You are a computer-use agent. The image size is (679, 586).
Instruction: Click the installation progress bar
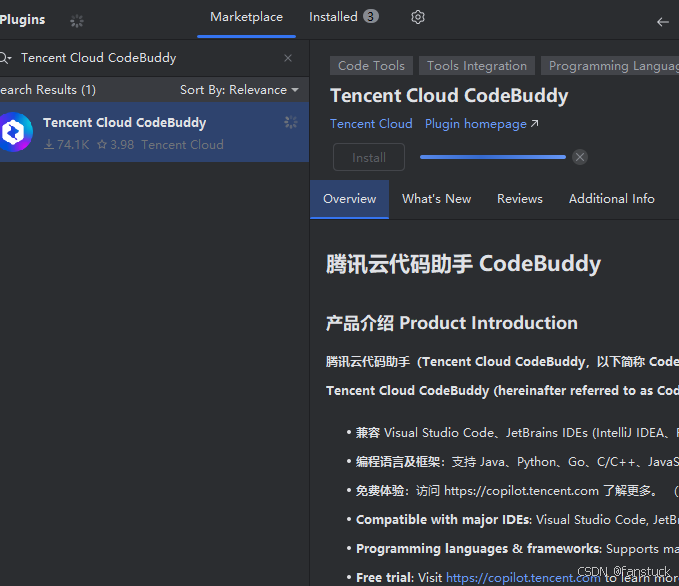pos(493,157)
